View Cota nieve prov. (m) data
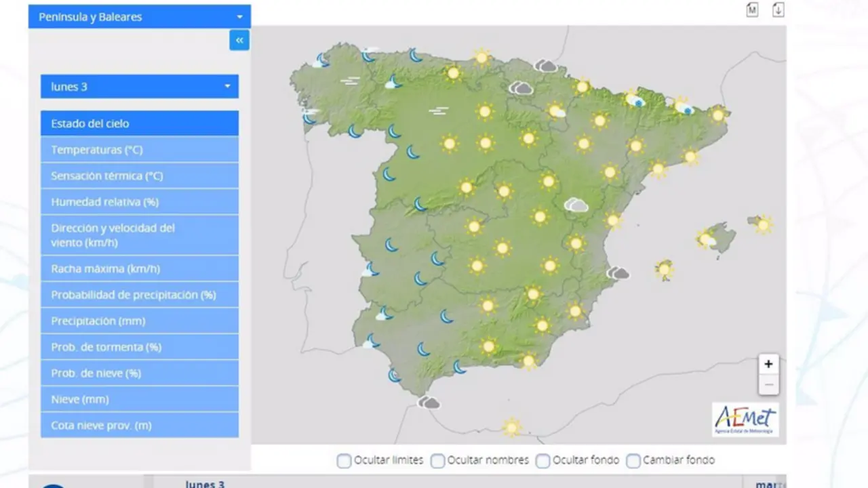The image size is (868, 488). tap(139, 425)
